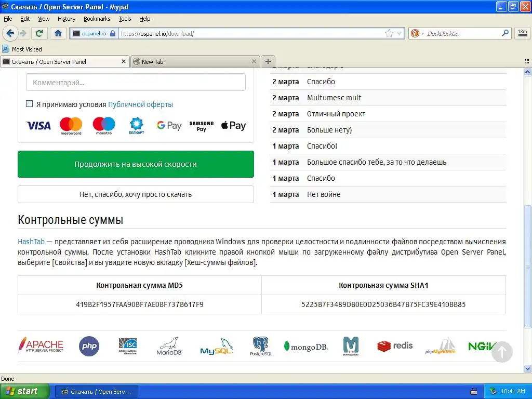Click the Нет войне comment text
Image resolution: width=532 pixels, height=399 pixels.
coord(324,194)
